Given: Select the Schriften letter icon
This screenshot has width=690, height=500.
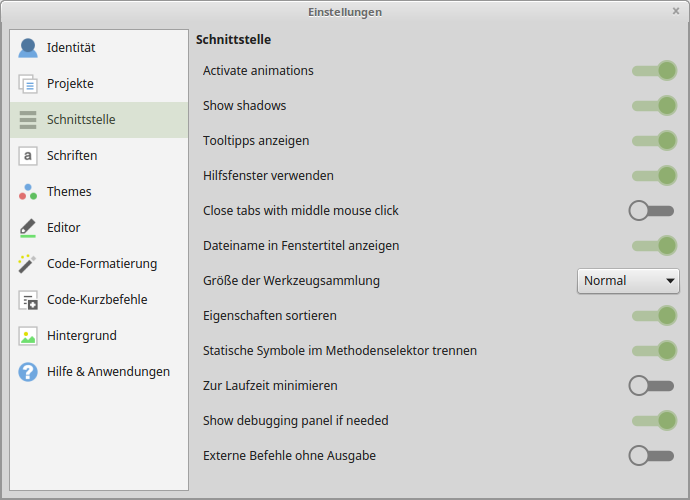Looking at the screenshot, I should (28, 156).
